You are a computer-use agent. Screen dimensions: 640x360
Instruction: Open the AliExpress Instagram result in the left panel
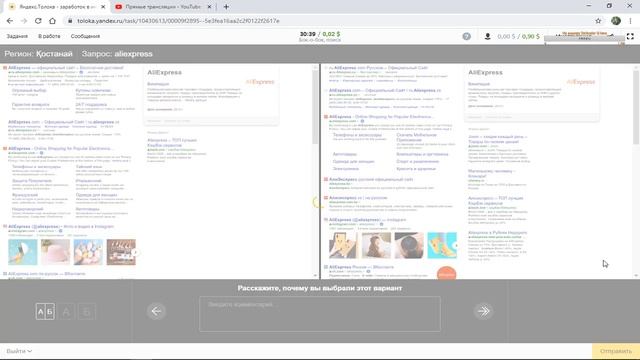pyautogui.click(x=61, y=227)
